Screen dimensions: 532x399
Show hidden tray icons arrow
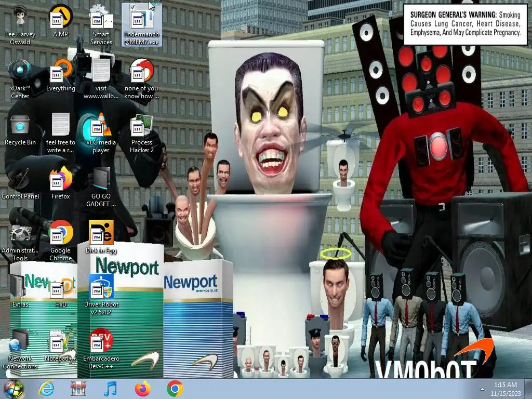point(482,389)
